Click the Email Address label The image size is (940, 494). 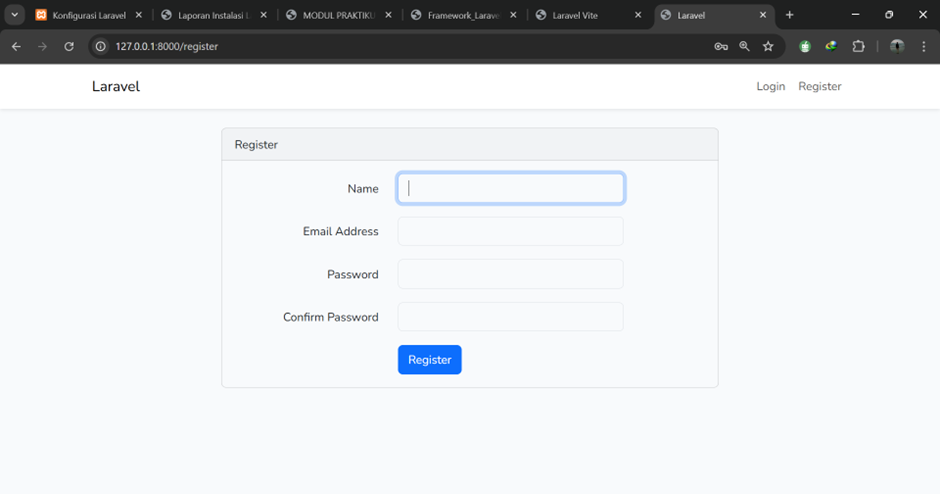[341, 231]
